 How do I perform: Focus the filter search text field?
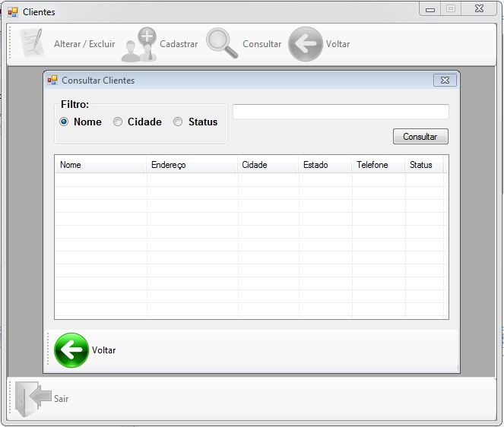(340, 112)
